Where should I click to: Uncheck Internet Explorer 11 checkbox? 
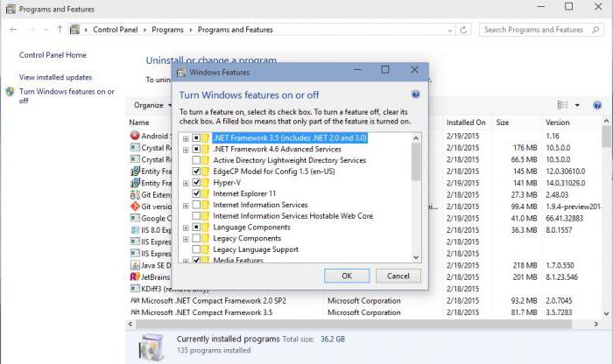pyautogui.click(x=196, y=193)
